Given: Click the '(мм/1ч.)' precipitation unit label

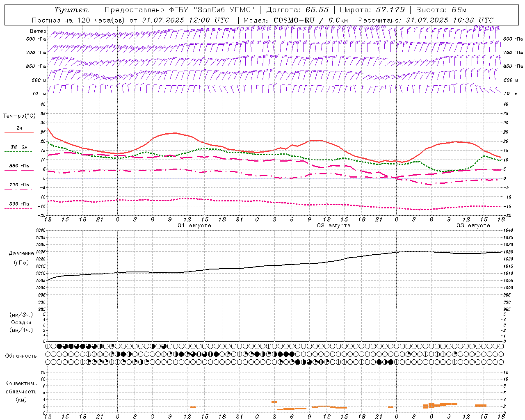Looking at the screenshot, I should coord(21,330).
